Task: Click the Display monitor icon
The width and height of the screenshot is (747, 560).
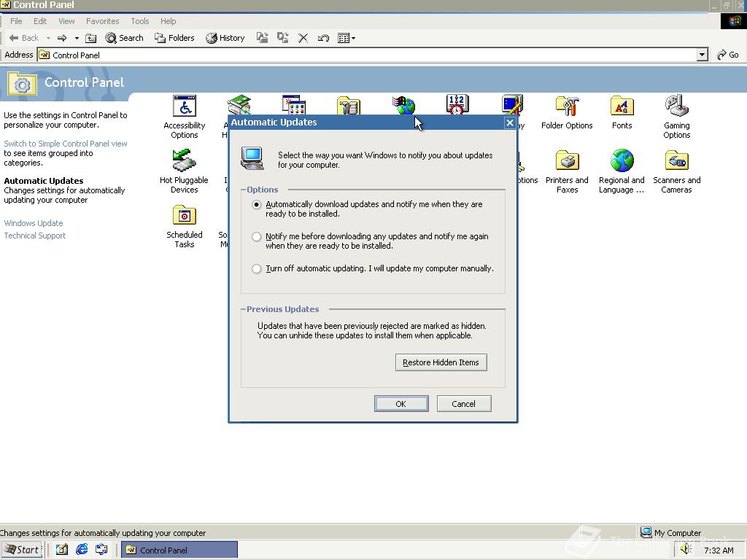Action: 512,104
